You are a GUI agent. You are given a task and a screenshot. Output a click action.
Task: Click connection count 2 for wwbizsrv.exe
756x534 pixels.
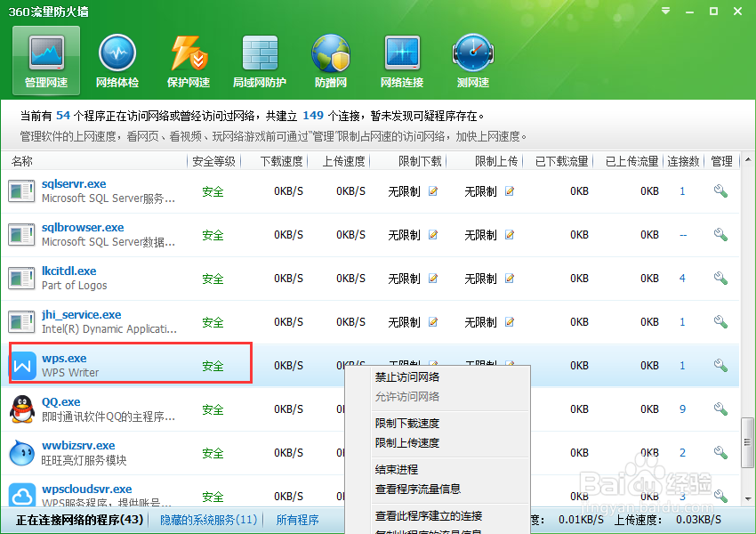(x=682, y=452)
